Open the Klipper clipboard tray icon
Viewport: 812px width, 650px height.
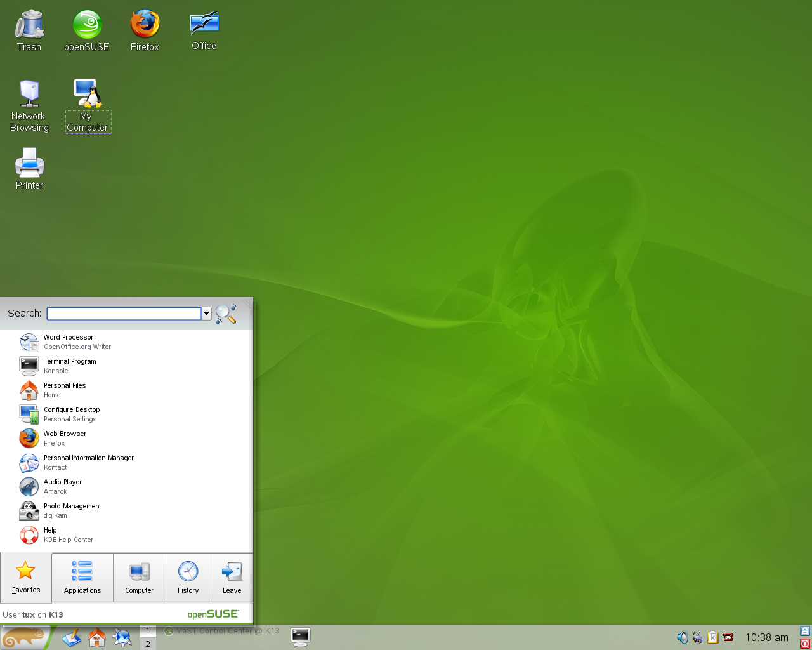(712, 637)
